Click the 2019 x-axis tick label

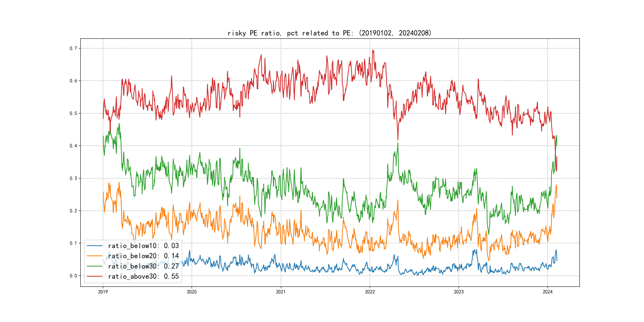pos(103,292)
